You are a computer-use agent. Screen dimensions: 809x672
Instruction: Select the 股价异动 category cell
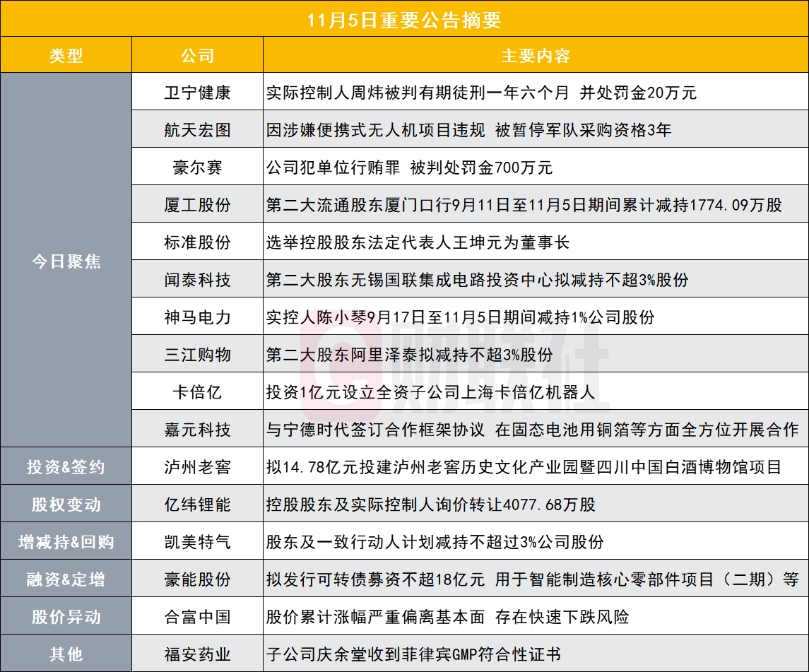pyautogui.click(x=66, y=617)
